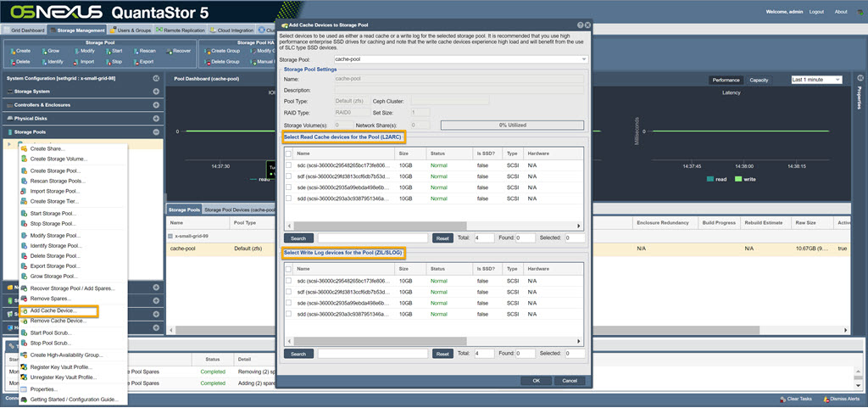Viewport: 868px width, 408px height.
Task: Click the Read Cache search text field
Action: point(373,238)
